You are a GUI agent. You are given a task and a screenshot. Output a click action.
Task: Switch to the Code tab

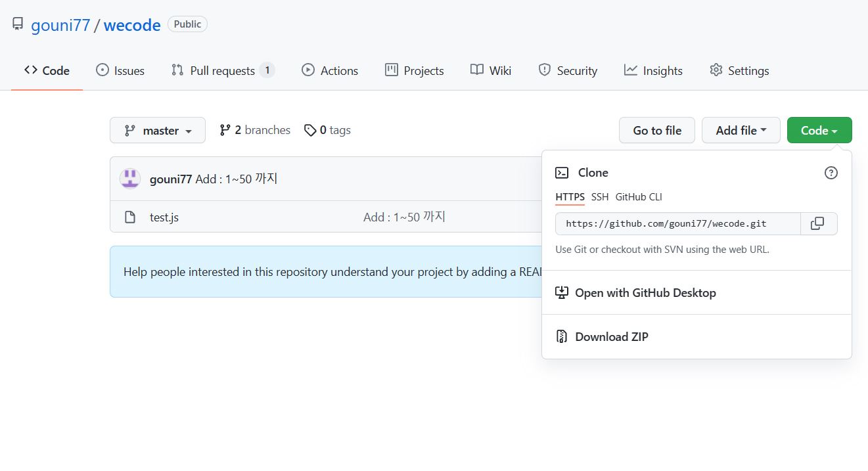pyautogui.click(x=47, y=70)
